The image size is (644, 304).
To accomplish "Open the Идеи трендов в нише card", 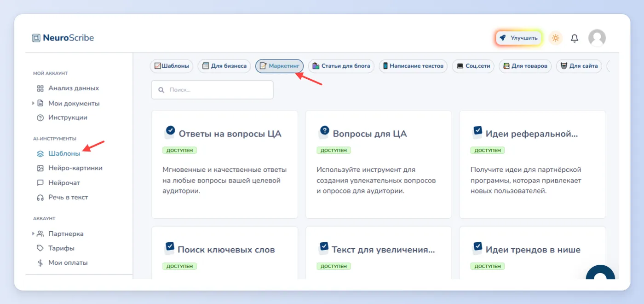I will pos(533,253).
